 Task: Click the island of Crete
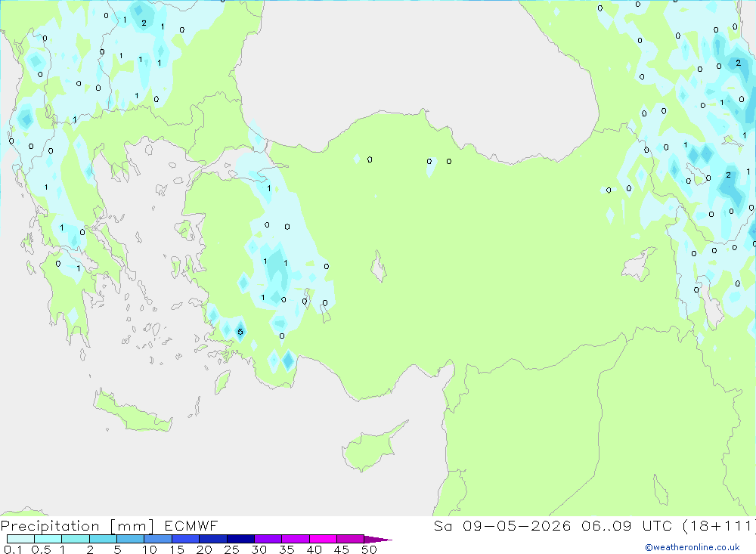(132, 411)
